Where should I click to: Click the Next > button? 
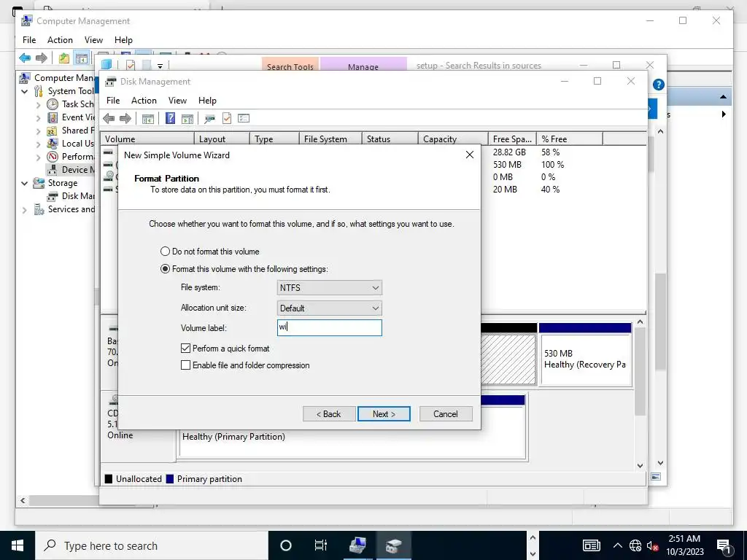pyautogui.click(x=384, y=414)
